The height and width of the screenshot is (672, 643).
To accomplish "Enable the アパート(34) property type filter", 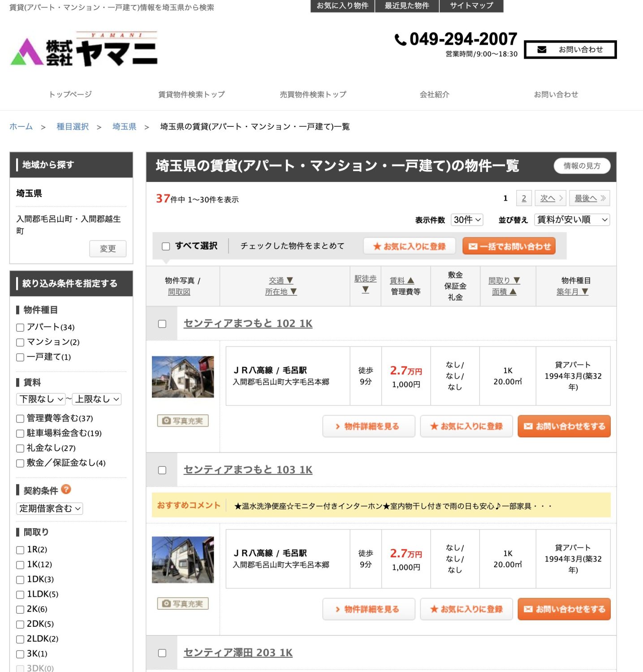I will 20,327.
